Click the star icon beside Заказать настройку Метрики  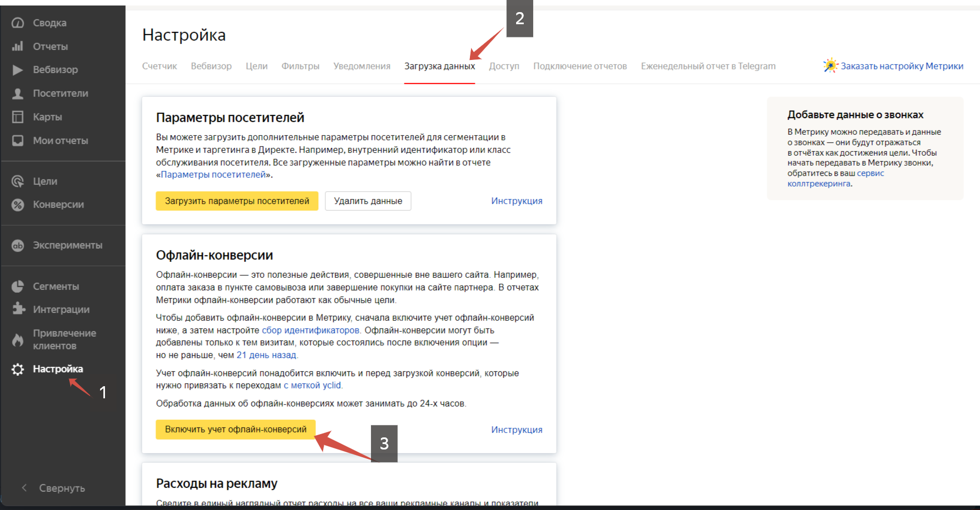pos(830,65)
